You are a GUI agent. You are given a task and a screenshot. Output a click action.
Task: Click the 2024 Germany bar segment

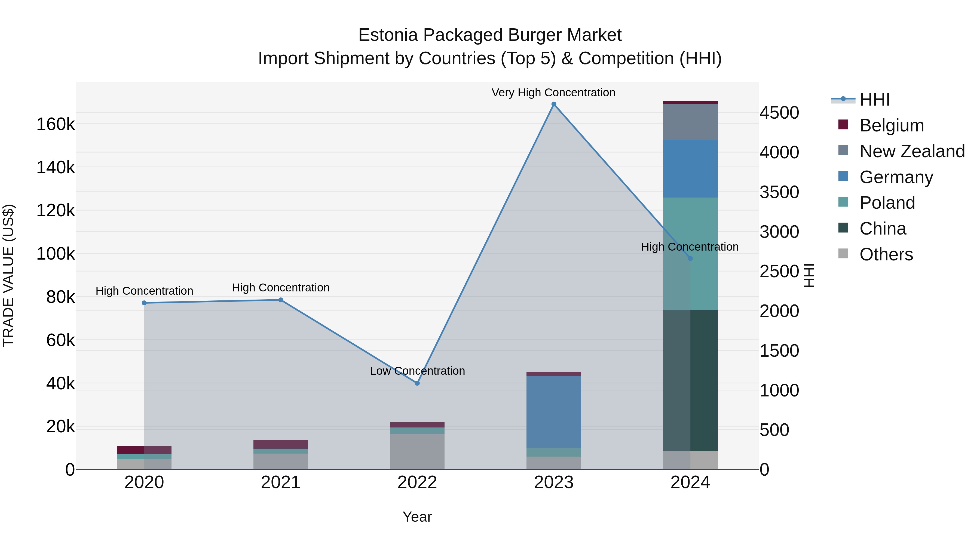[x=690, y=169]
